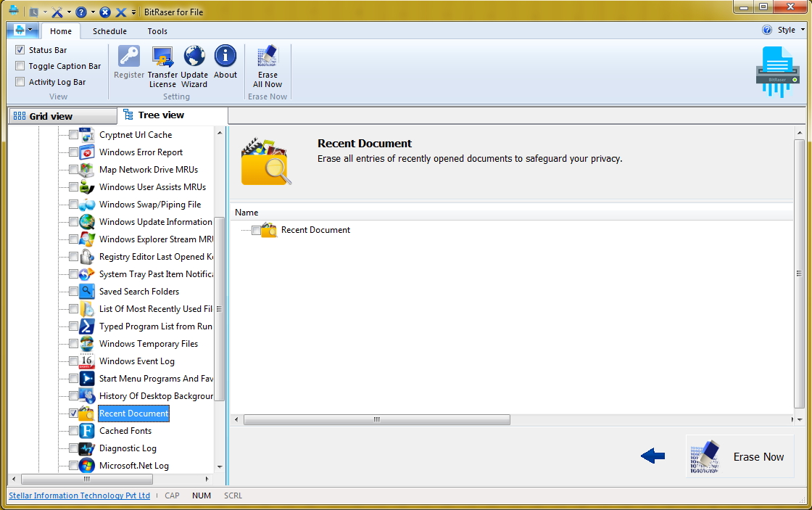
Task: Toggle the Status Bar checkbox
Action: click(x=20, y=50)
